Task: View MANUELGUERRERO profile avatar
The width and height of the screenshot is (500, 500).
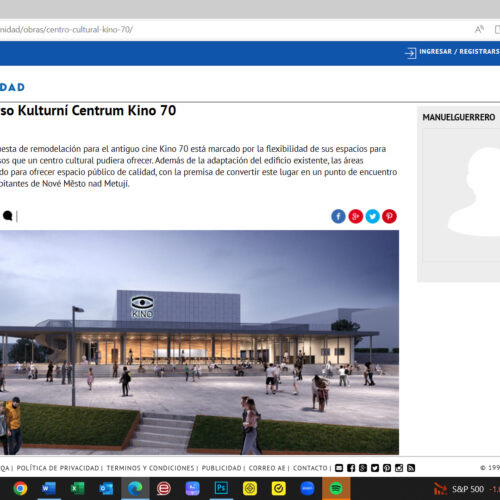Action: click(462, 195)
